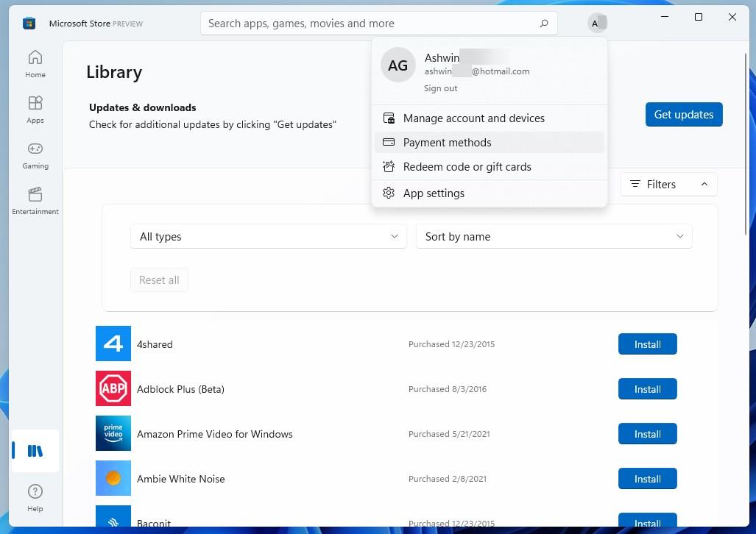Image resolution: width=756 pixels, height=534 pixels.
Task: Click the Manage account devices icon
Action: coord(389,118)
